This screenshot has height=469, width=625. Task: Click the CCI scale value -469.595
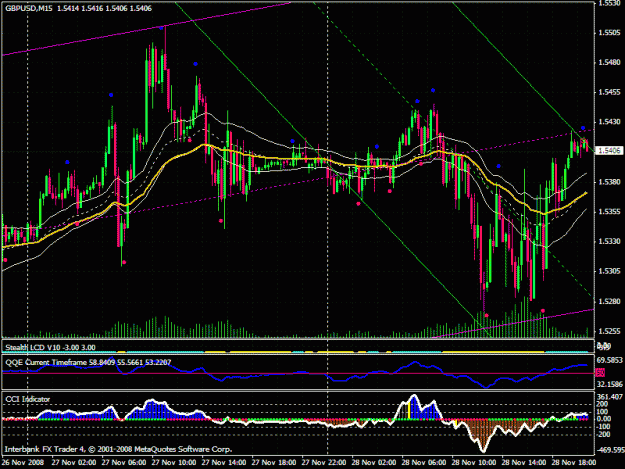[609, 450]
